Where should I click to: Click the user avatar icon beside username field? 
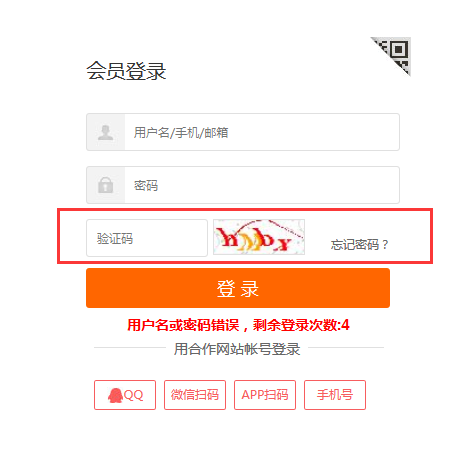pyautogui.click(x=105, y=132)
